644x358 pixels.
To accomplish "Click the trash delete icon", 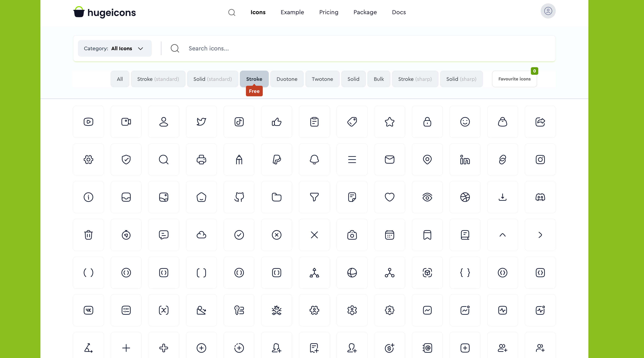I will 88,235.
